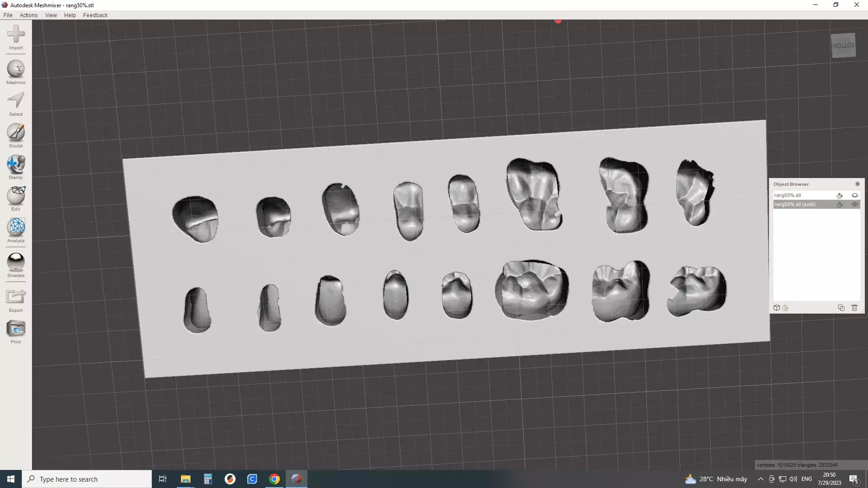This screenshot has width=868, height=488.
Task: Open the Actions menu
Action: (x=28, y=15)
